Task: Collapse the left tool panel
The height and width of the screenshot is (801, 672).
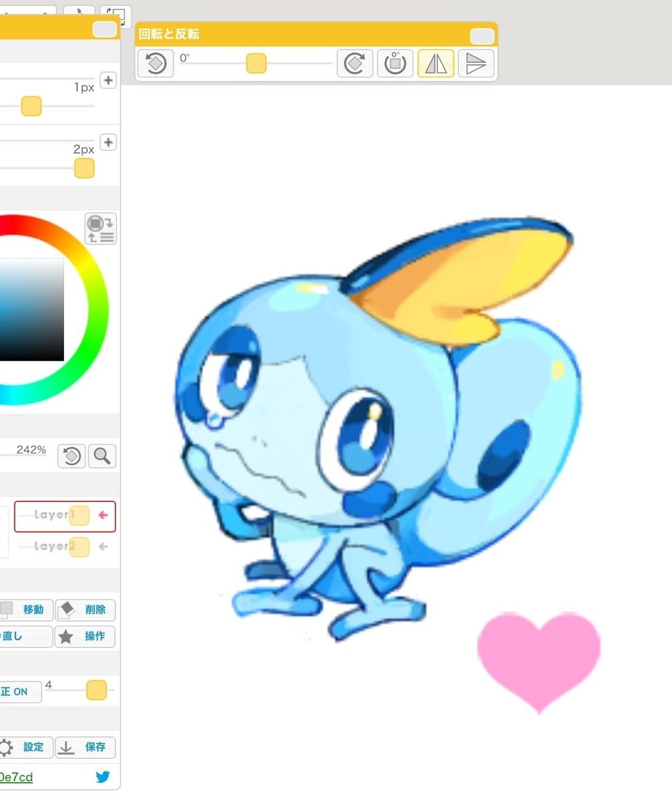Action: (104, 29)
